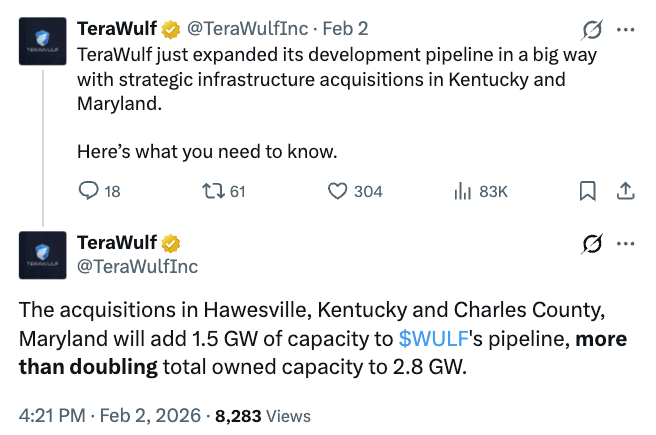Open more options for first tweet
Viewport: 656px width, 435px height.
pos(626,29)
